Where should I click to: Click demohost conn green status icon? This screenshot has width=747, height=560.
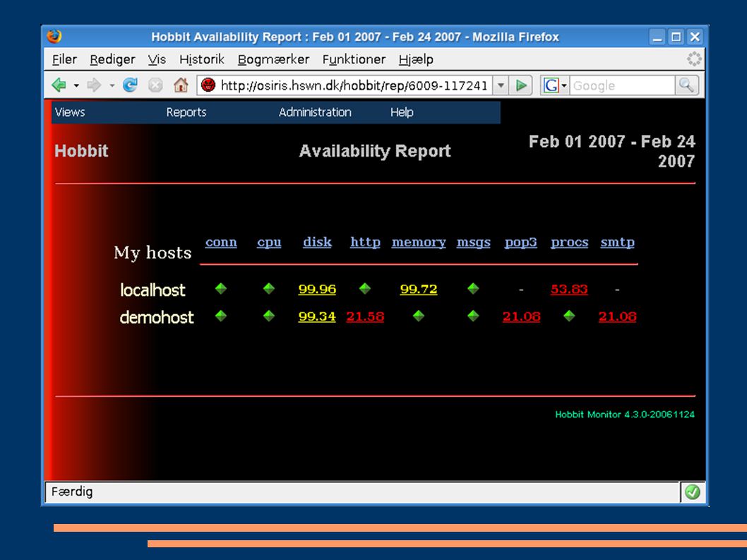[220, 316]
